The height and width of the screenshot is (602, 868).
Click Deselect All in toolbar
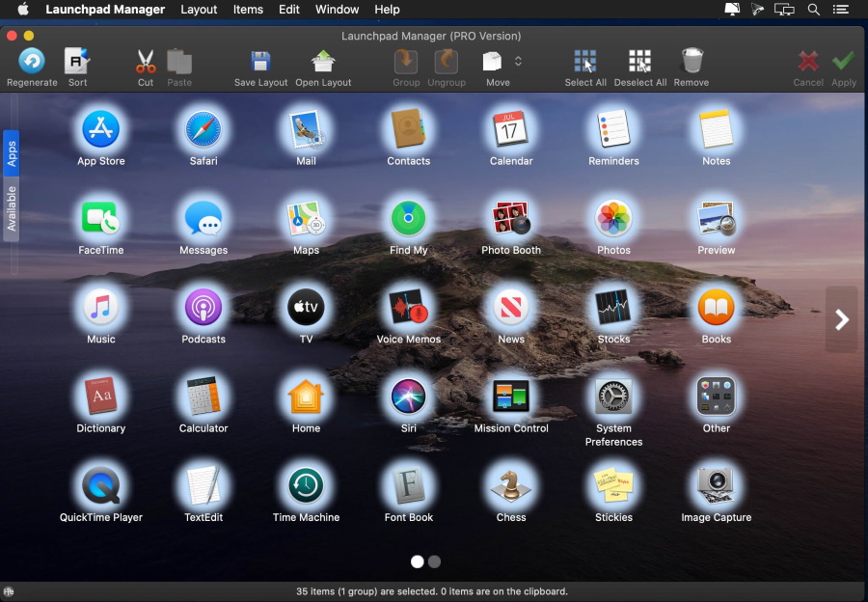640,62
